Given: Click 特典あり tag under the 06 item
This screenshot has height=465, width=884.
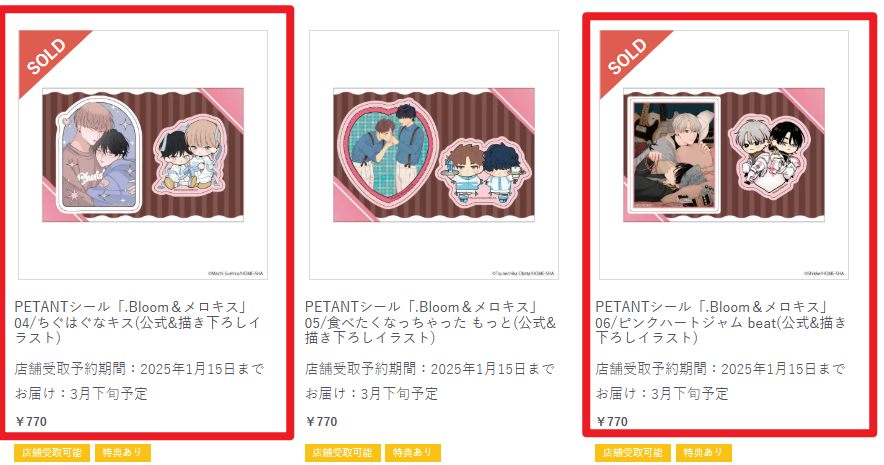Looking at the screenshot, I should coord(703,453).
